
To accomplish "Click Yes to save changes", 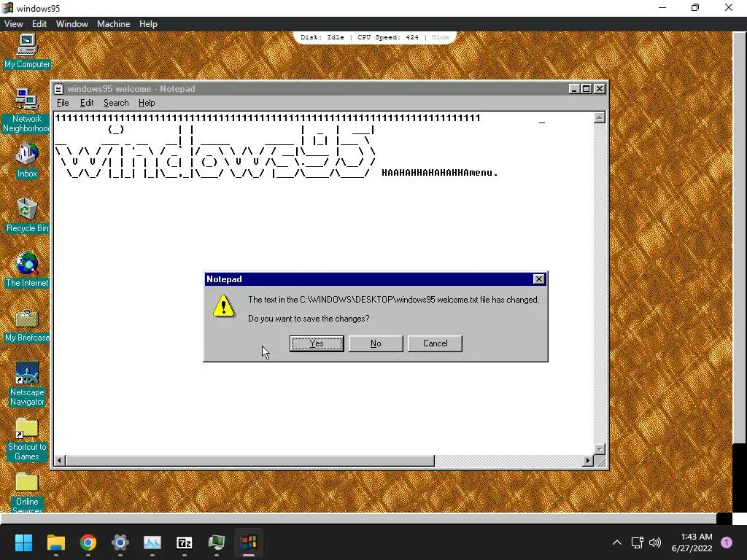I will (x=317, y=343).
